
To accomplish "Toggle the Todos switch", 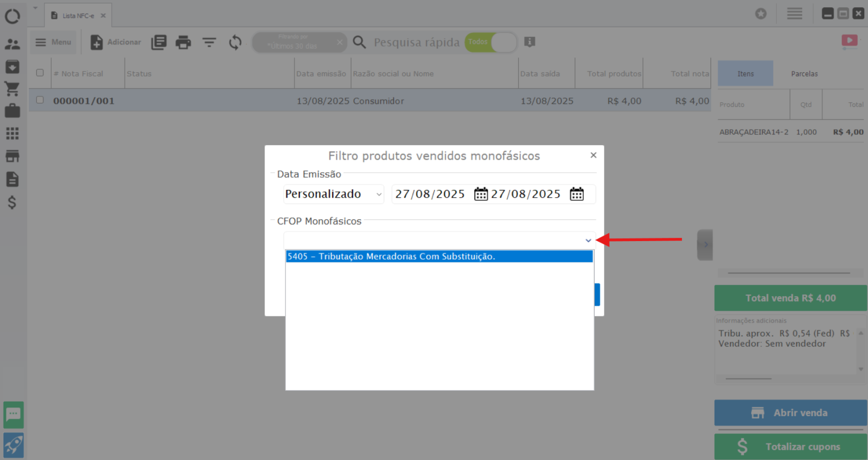I will 490,42.
